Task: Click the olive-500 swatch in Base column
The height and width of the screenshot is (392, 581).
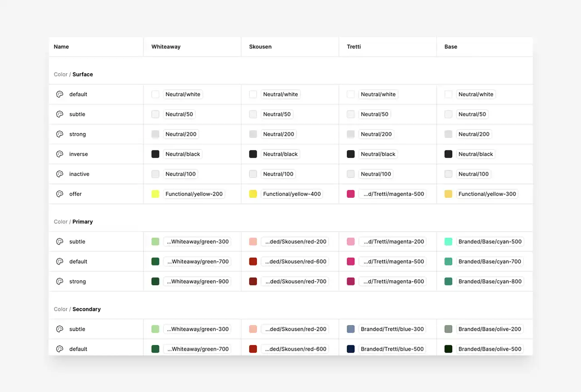Action: pos(448,349)
